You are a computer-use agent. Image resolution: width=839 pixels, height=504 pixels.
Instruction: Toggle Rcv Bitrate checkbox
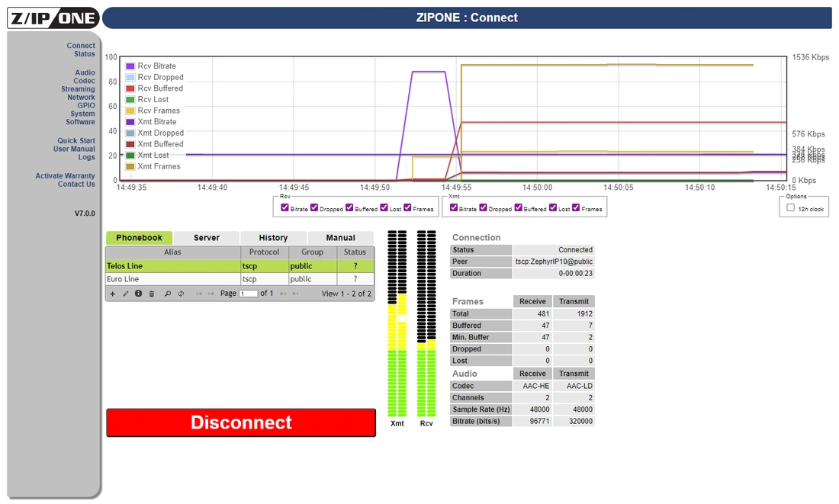click(x=284, y=207)
